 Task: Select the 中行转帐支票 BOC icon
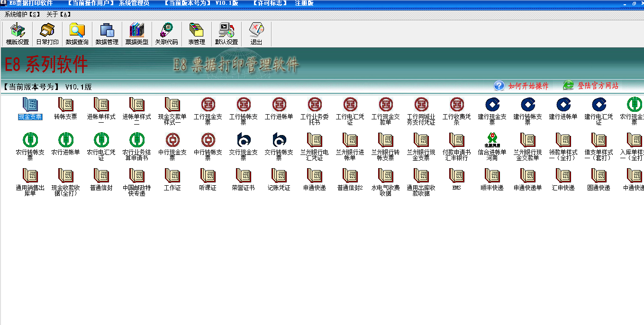(x=208, y=146)
